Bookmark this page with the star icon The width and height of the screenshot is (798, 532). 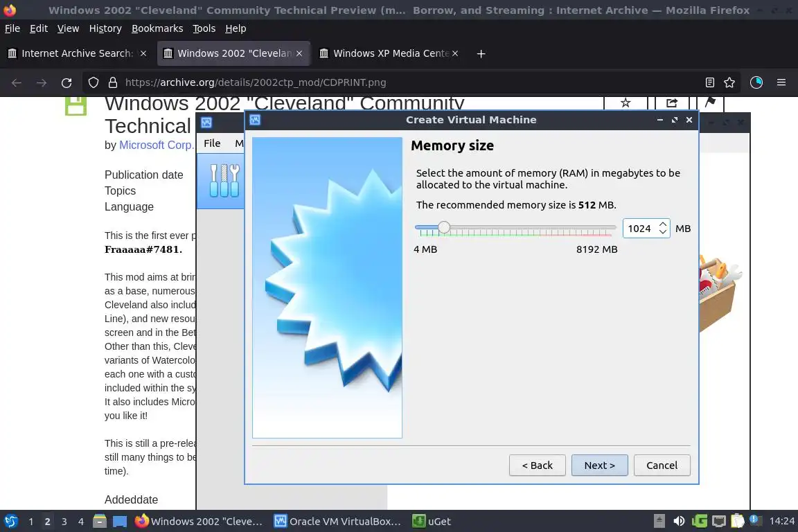(729, 82)
